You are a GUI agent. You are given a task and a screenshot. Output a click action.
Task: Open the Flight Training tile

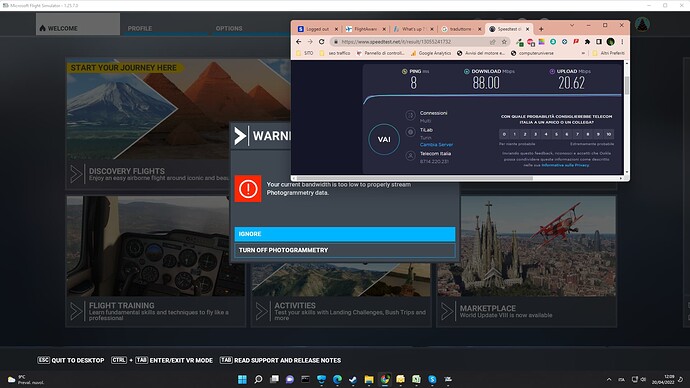[155, 261]
